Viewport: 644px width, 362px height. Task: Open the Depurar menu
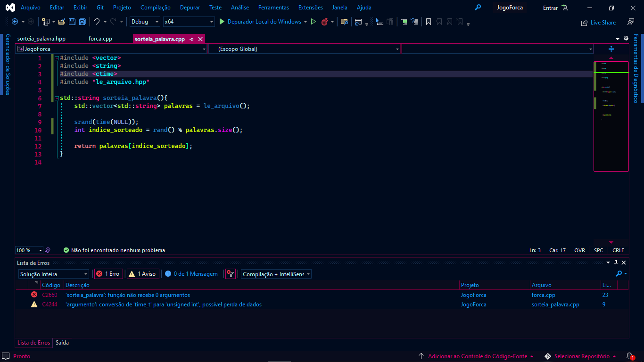190,8
